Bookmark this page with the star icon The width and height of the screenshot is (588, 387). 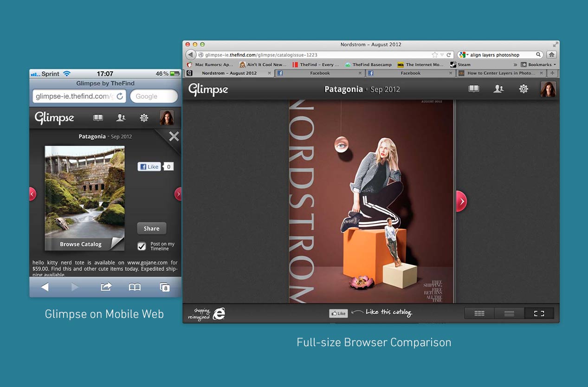pos(434,55)
